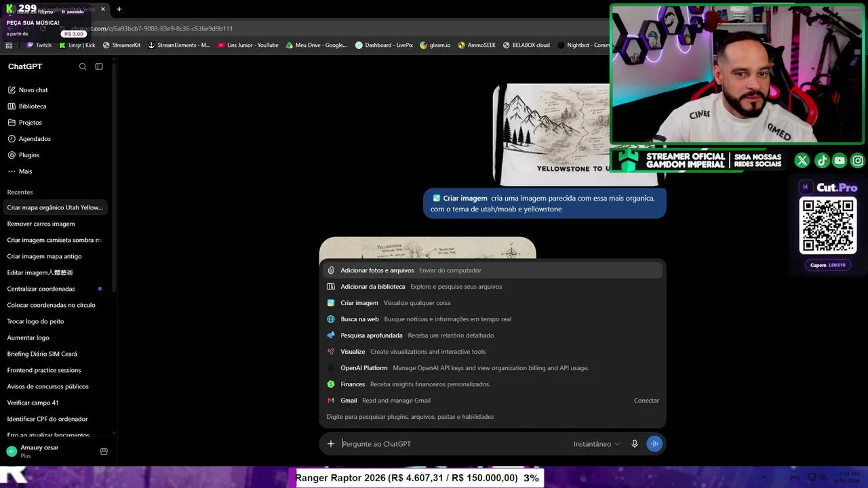The width and height of the screenshot is (868, 488).
Task: Select the 'Busca na web' globe option
Action: [x=493, y=319]
